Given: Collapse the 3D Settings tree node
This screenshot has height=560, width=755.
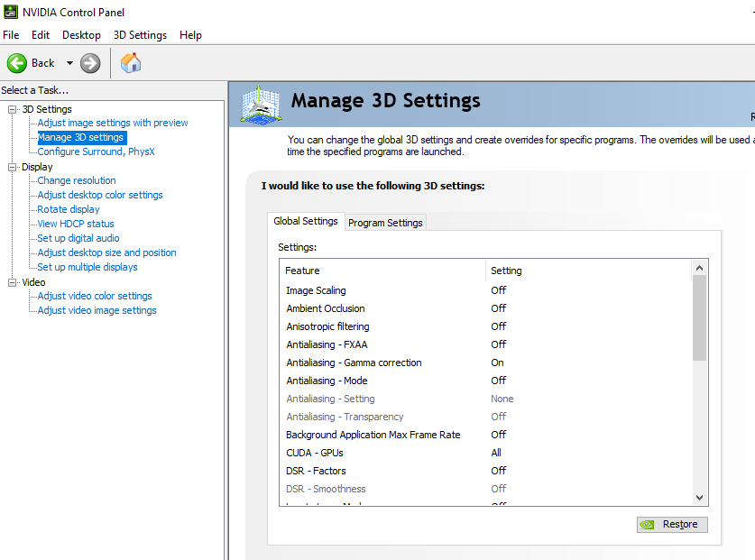Looking at the screenshot, I should pyautogui.click(x=12, y=109).
